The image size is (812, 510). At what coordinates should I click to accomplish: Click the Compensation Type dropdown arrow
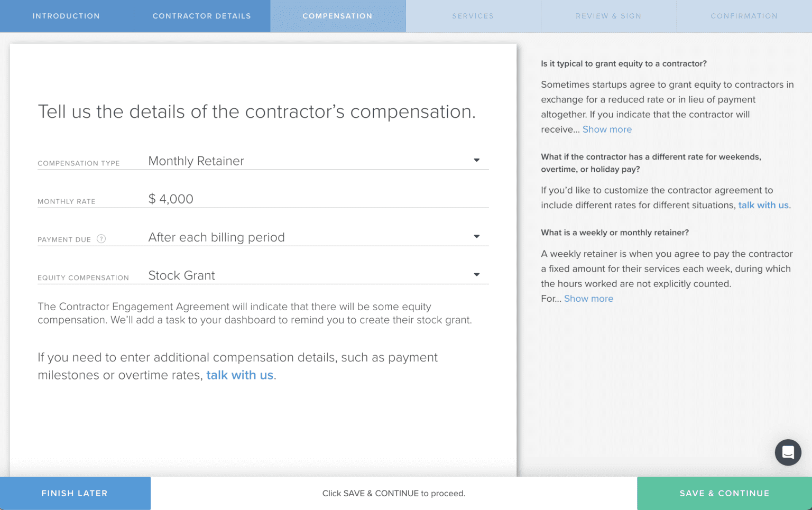pyautogui.click(x=476, y=160)
